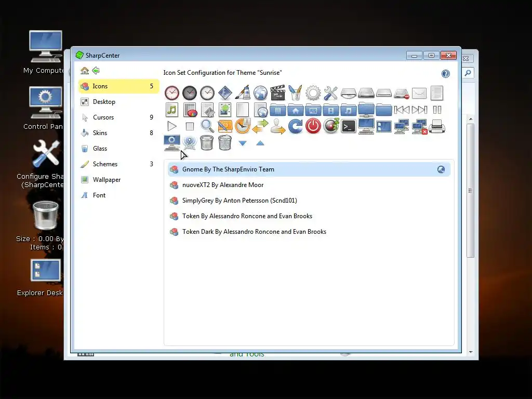Click the silver gear icon
The image size is (532, 399).
[313, 93]
